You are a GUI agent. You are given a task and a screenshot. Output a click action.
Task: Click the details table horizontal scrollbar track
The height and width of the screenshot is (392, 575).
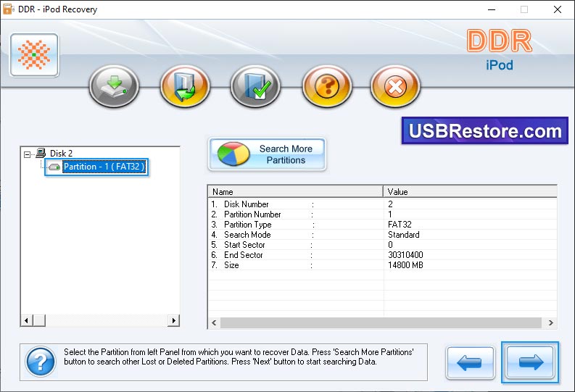pos(381,322)
